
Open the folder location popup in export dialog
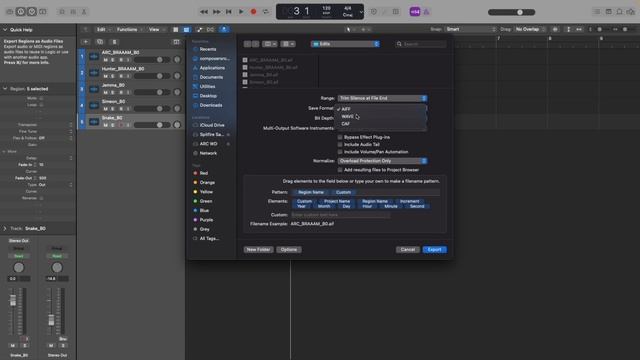[x=345, y=44]
